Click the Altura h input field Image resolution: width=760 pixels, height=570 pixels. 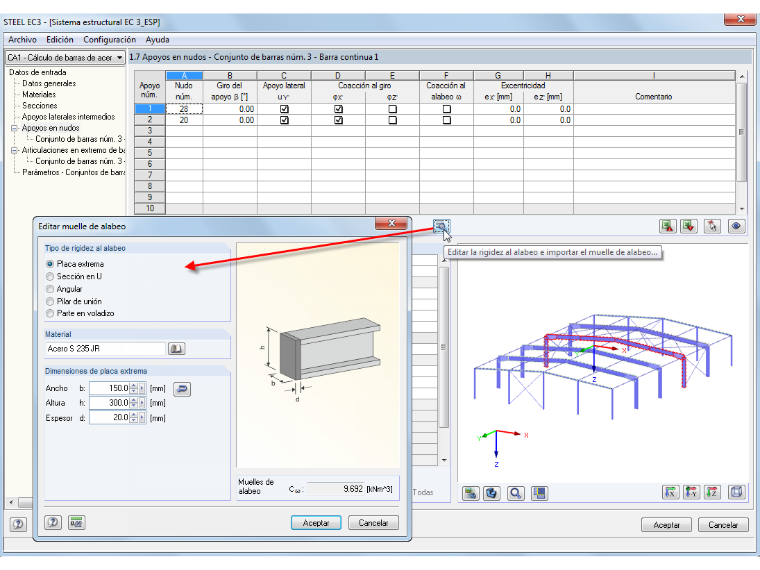tap(110, 403)
